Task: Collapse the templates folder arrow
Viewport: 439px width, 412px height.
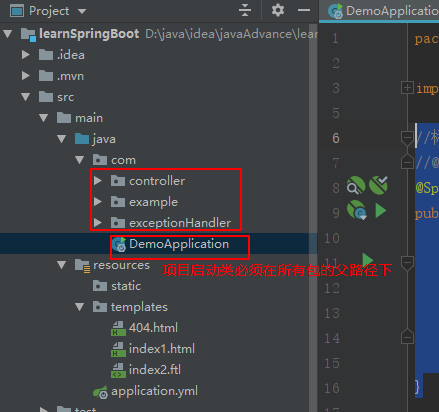Action: [80, 307]
